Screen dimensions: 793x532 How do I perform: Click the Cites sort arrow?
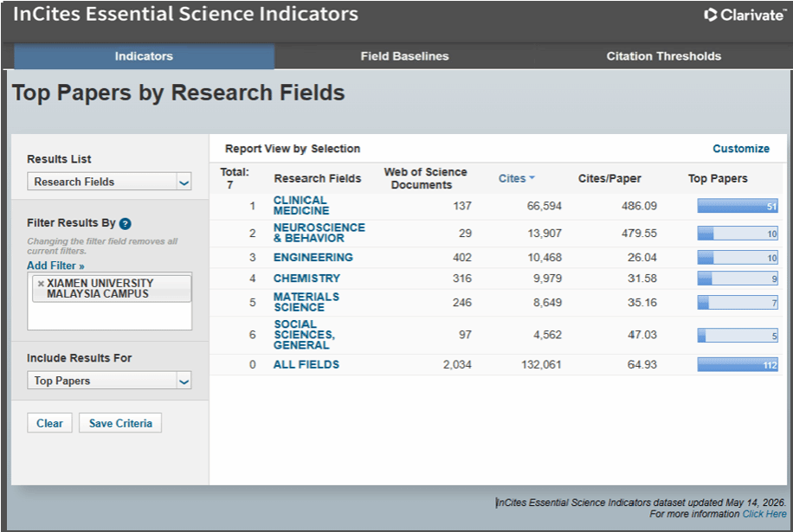[532, 178]
